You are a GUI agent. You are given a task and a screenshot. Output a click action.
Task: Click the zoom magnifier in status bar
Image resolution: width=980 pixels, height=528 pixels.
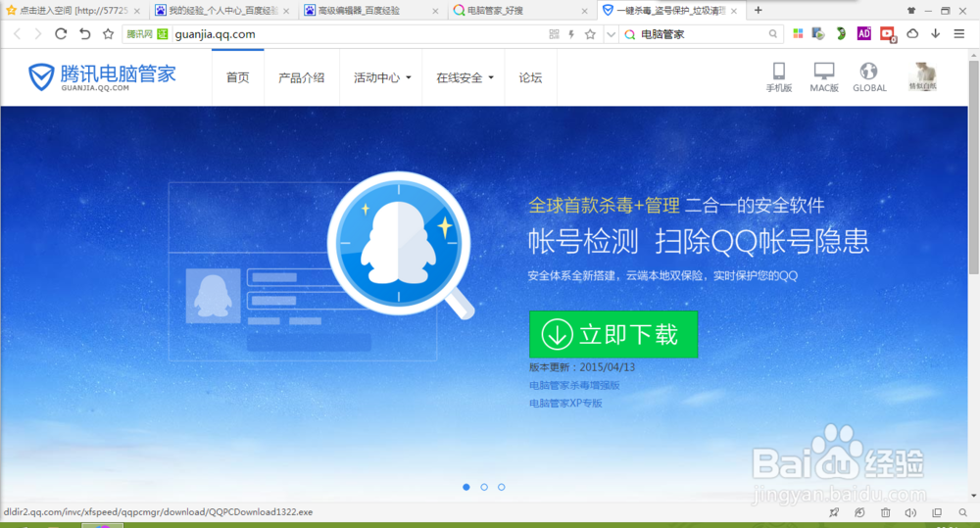click(x=963, y=512)
